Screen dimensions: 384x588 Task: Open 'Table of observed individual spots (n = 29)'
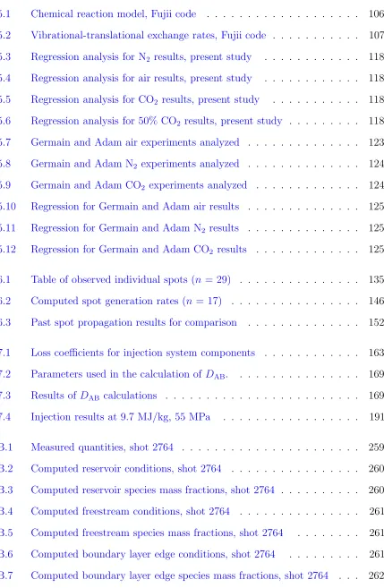point(131,280)
